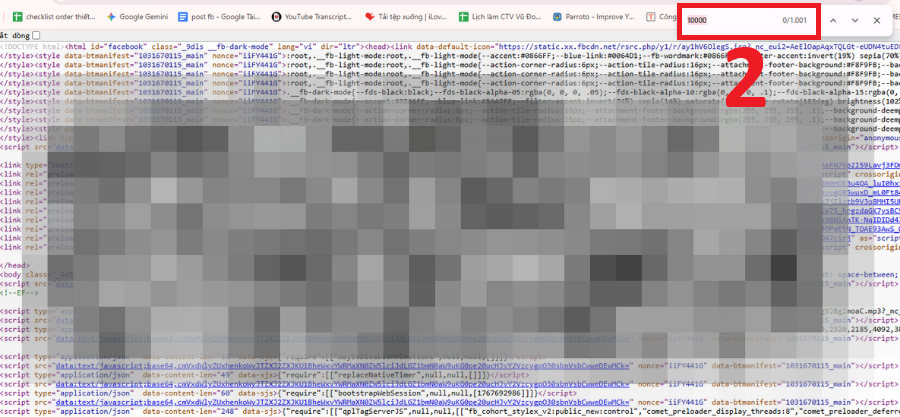The image size is (900, 417).
Task: Click the static.xx.fbcdn.net favicon link in head
Action: (698, 45)
